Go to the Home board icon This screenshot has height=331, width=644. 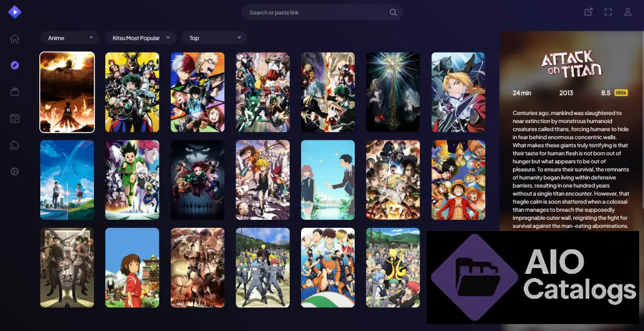pos(15,39)
